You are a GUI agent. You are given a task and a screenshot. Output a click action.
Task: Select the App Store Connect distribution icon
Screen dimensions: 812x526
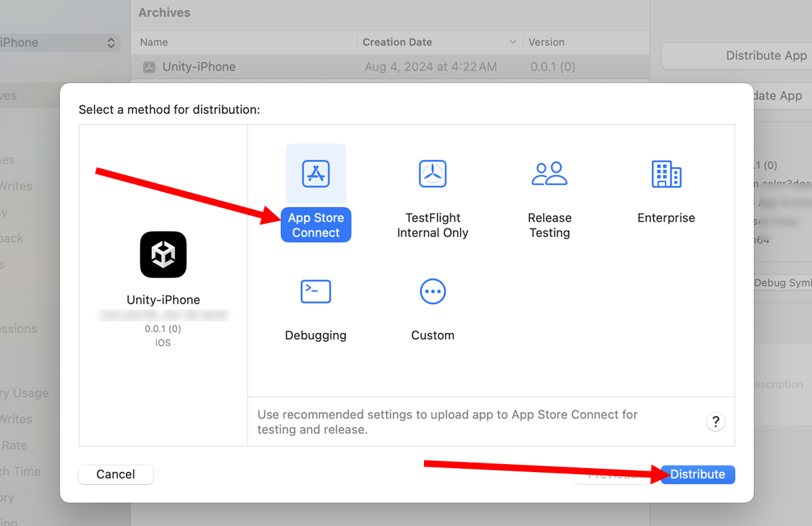[x=315, y=174]
